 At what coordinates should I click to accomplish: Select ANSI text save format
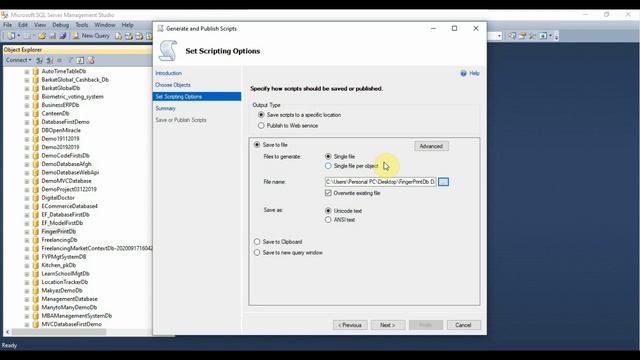coord(328,220)
